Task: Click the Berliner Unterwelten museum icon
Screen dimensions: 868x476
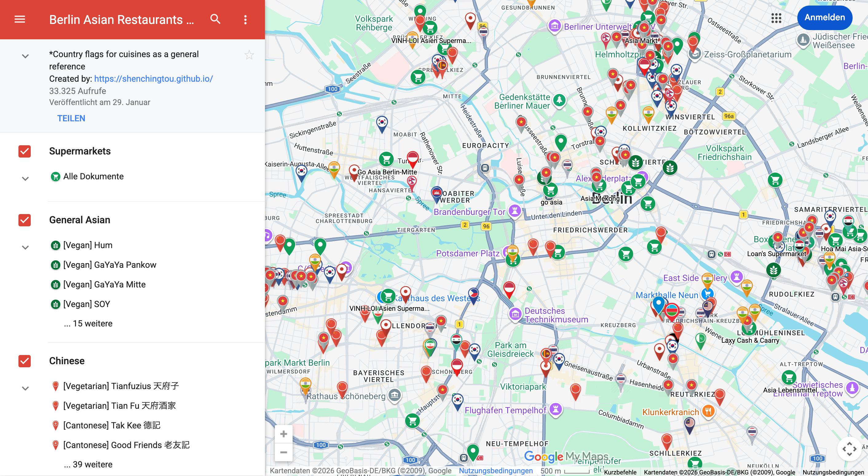Action: click(x=554, y=26)
